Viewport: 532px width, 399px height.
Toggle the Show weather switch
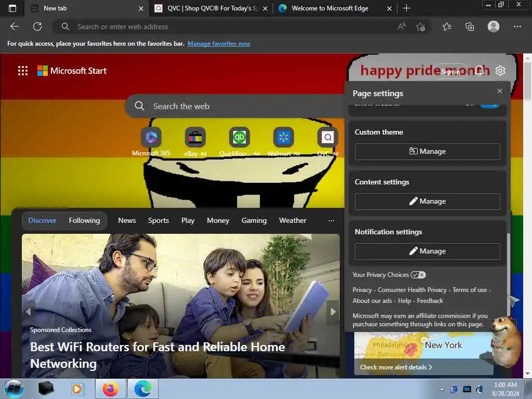489,105
